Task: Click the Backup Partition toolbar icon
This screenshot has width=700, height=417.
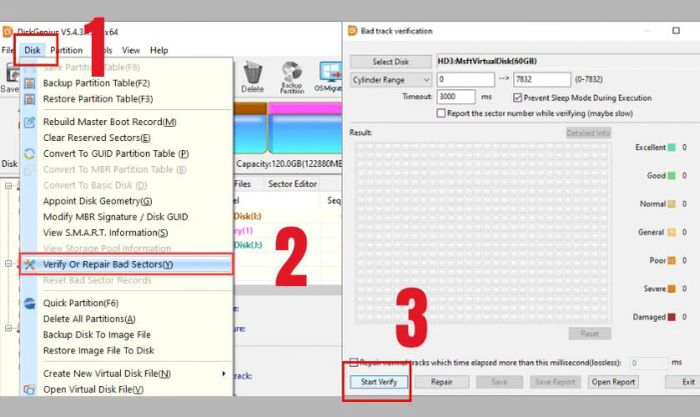Action: (292, 77)
